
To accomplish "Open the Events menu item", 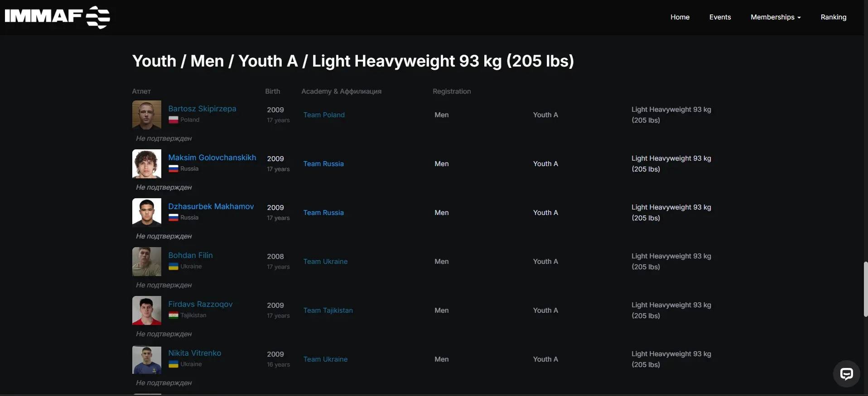I will [x=720, y=17].
